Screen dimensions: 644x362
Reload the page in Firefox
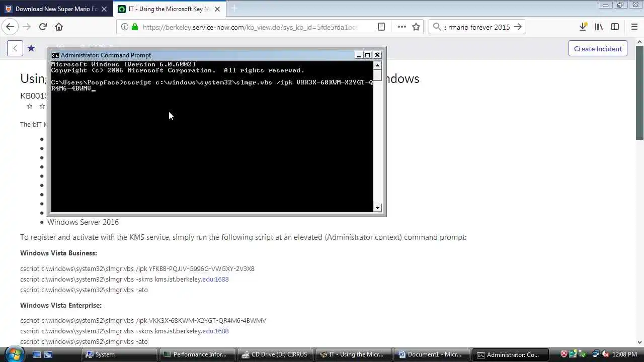coord(43,27)
